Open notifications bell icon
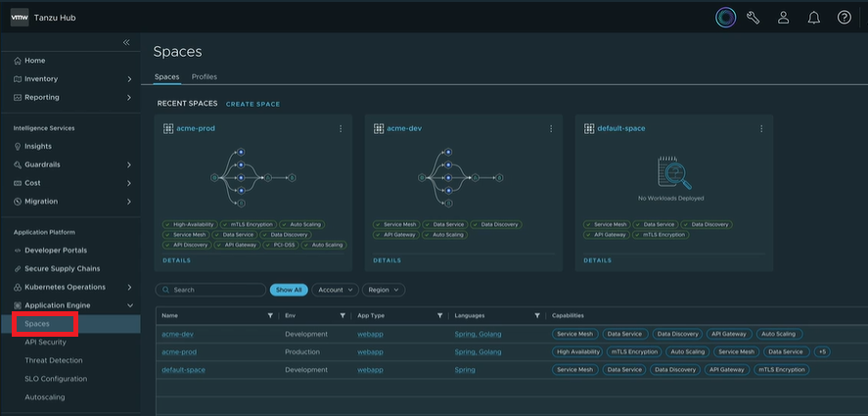 [x=813, y=18]
